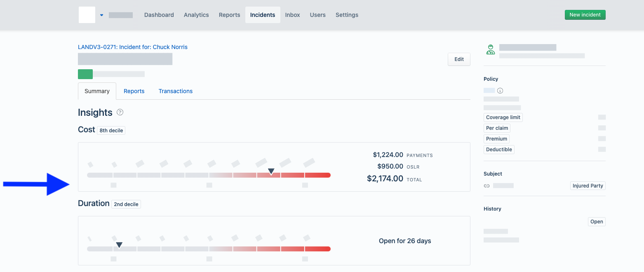
Task: Click the Premium tag
Action: [x=497, y=139]
